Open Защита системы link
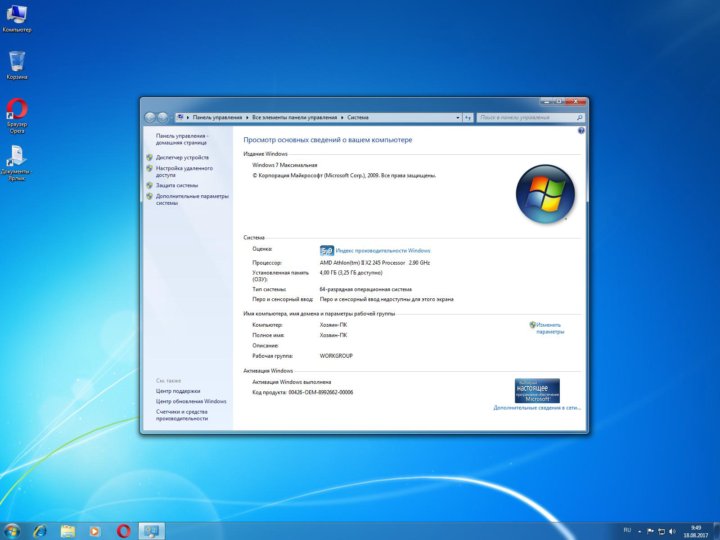Image resolution: width=720 pixels, height=540 pixels. coord(177,186)
